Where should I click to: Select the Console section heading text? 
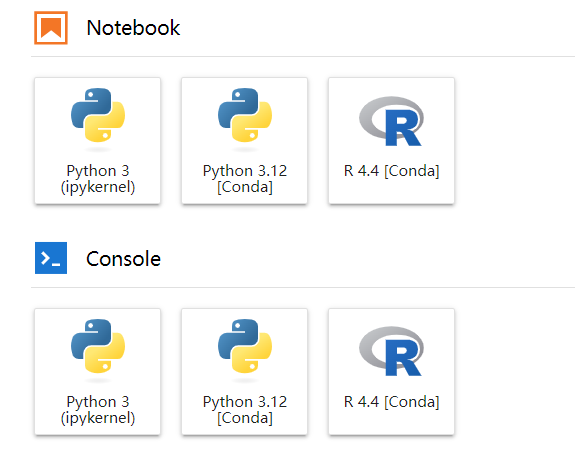click(124, 259)
